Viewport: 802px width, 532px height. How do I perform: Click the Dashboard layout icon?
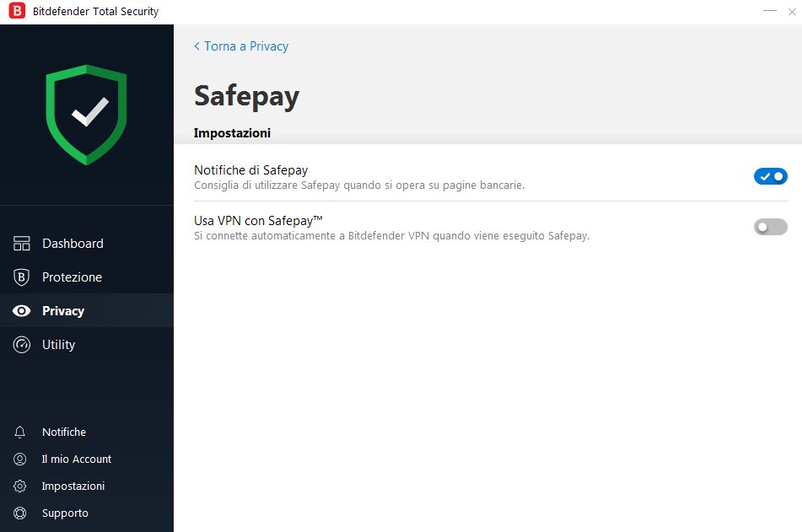click(x=21, y=244)
